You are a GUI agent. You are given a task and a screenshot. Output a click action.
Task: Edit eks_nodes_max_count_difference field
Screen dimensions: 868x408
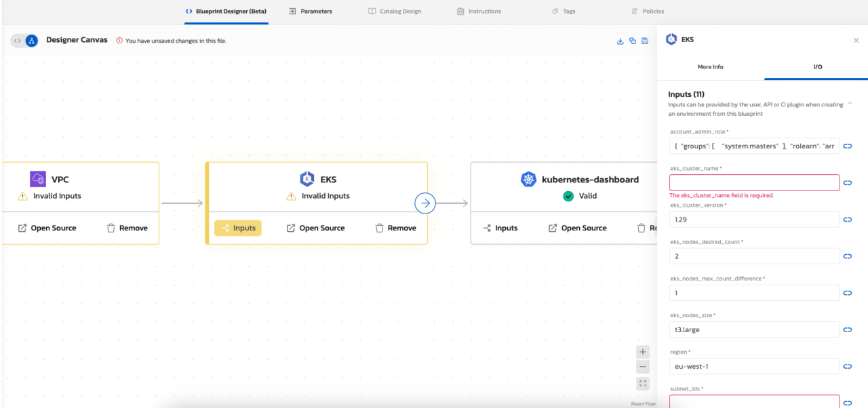(x=754, y=293)
